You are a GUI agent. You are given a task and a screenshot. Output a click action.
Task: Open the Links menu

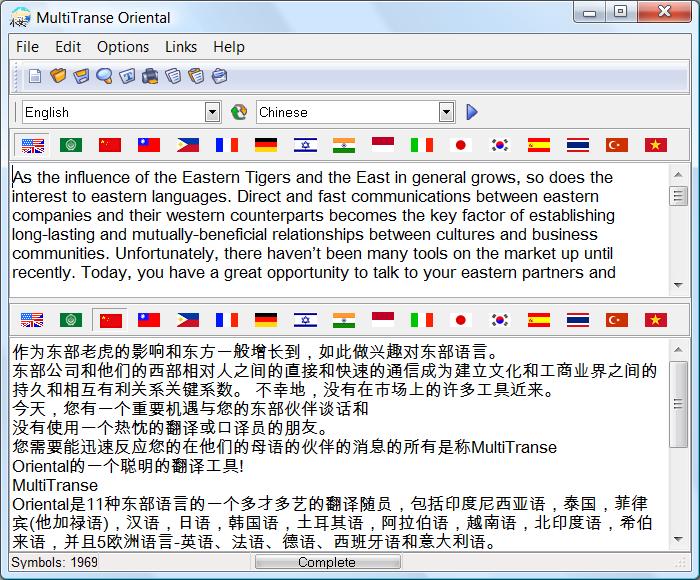(x=181, y=46)
